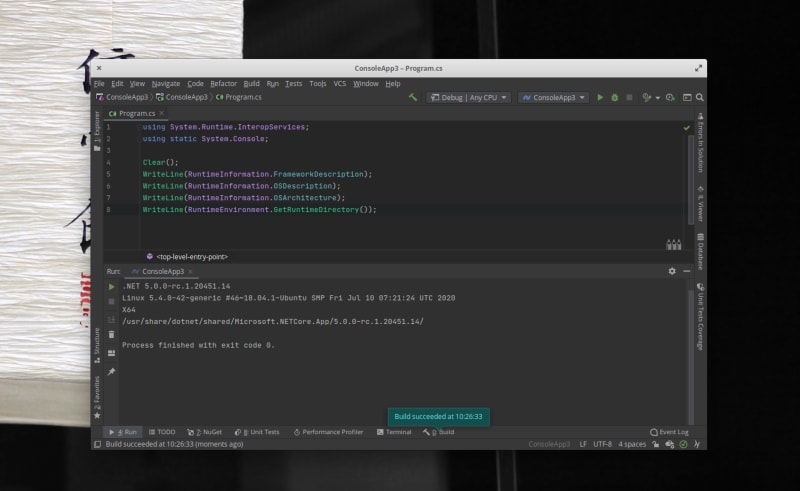The height and width of the screenshot is (491, 800).
Task: Click the Restore Layout icon in Run panel
Action: click(x=111, y=353)
